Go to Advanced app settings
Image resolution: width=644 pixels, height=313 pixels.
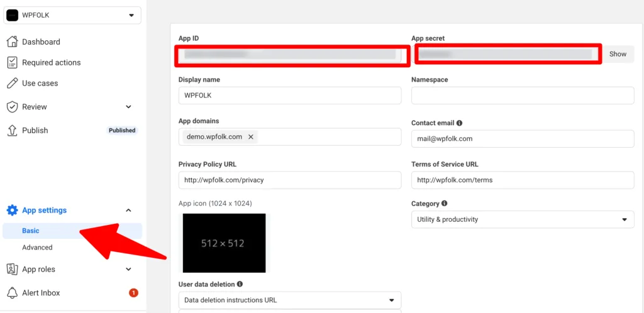(x=37, y=248)
